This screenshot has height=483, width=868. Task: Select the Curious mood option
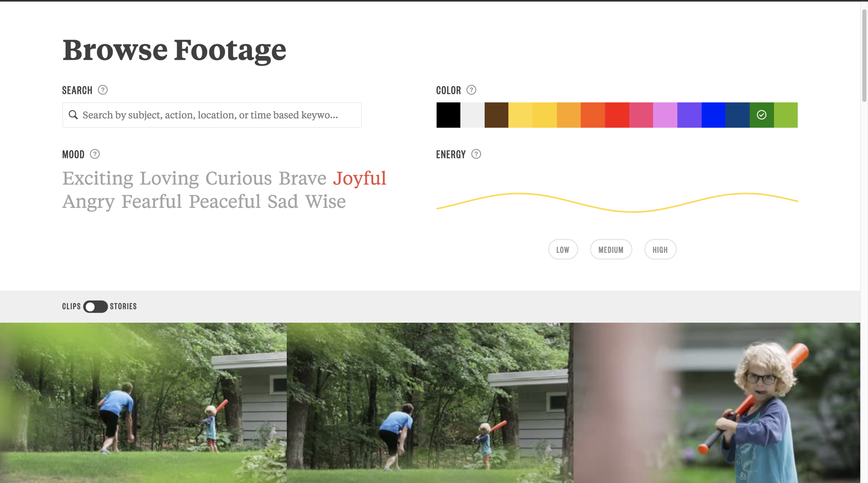(x=238, y=178)
